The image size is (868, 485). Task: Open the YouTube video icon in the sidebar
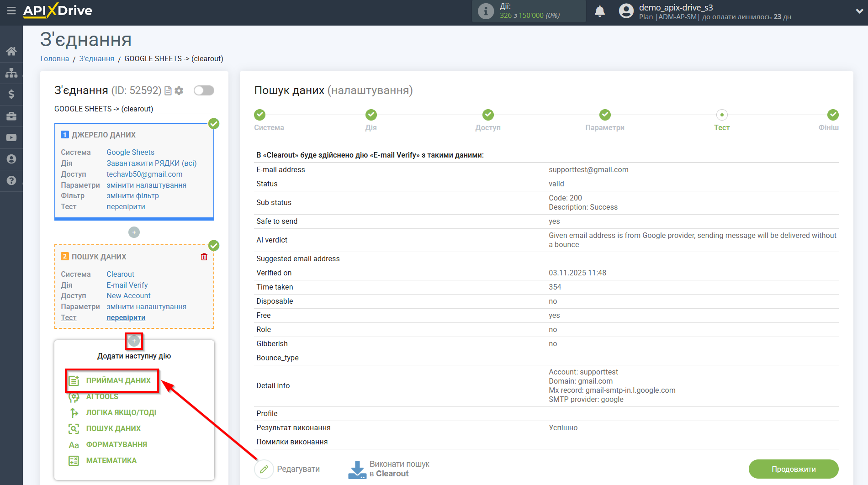click(x=11, y=138)
